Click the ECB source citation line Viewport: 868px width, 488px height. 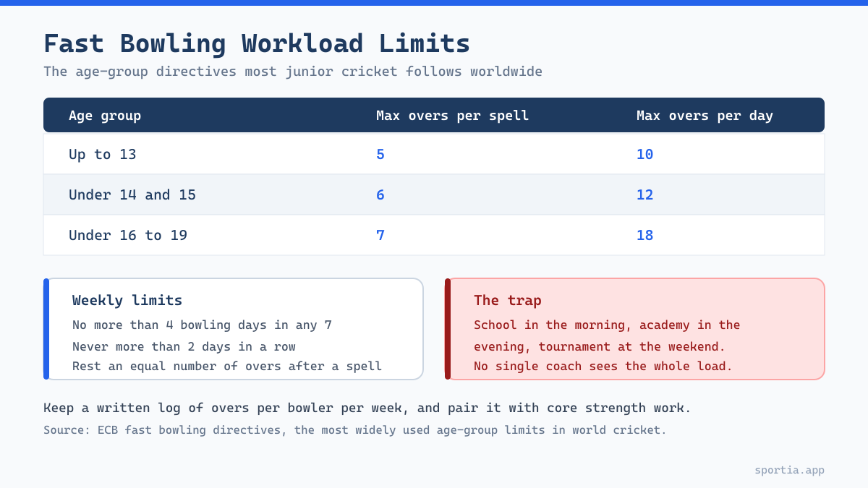[355, 430]
